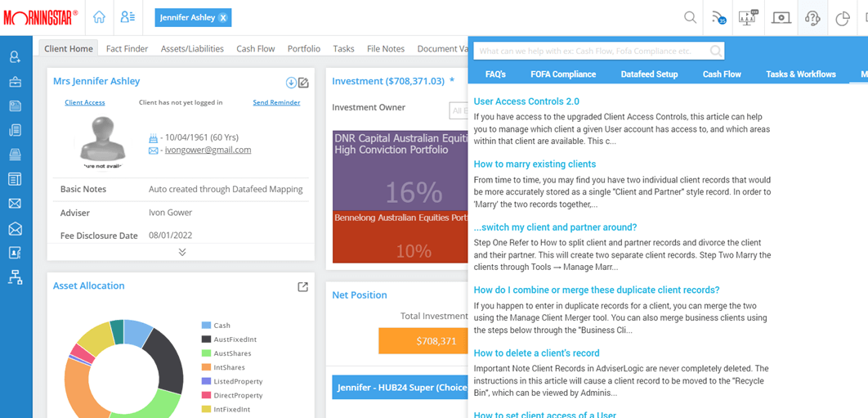Image resolution: width=868 pixels, height=418 pixels.
Task: Click the Client Access link
Action: (85, 102)
